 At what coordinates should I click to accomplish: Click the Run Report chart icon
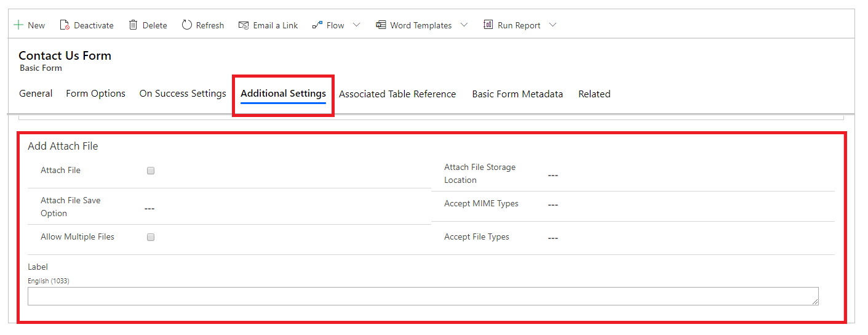click(x=488, y=25)
